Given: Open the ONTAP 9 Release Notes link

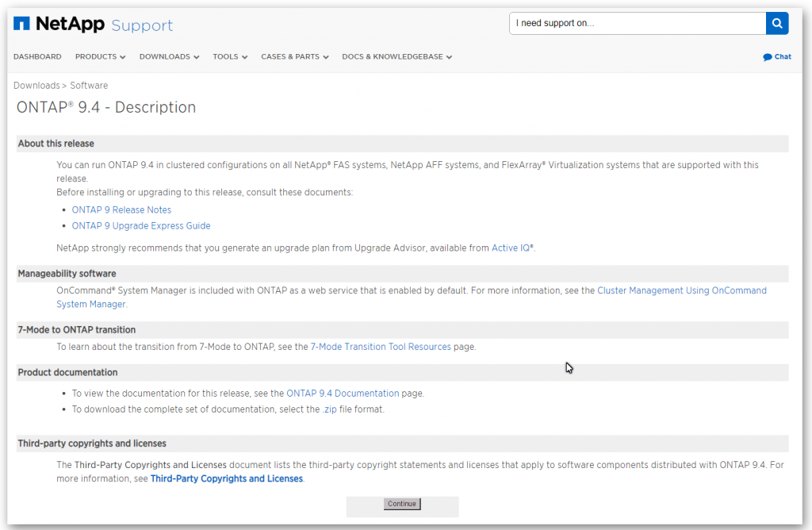Looking at the screenshot, I should click(x=121, y=209).
